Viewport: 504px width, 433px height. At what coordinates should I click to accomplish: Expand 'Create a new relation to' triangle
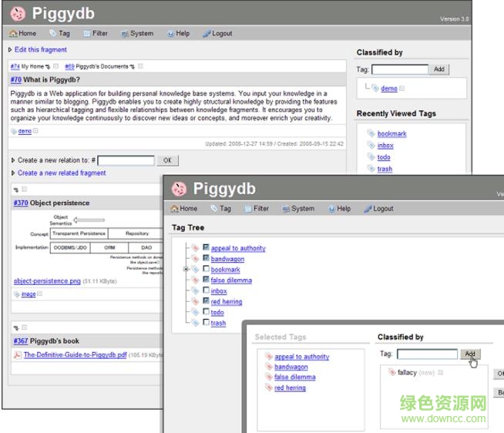[13, 159]
